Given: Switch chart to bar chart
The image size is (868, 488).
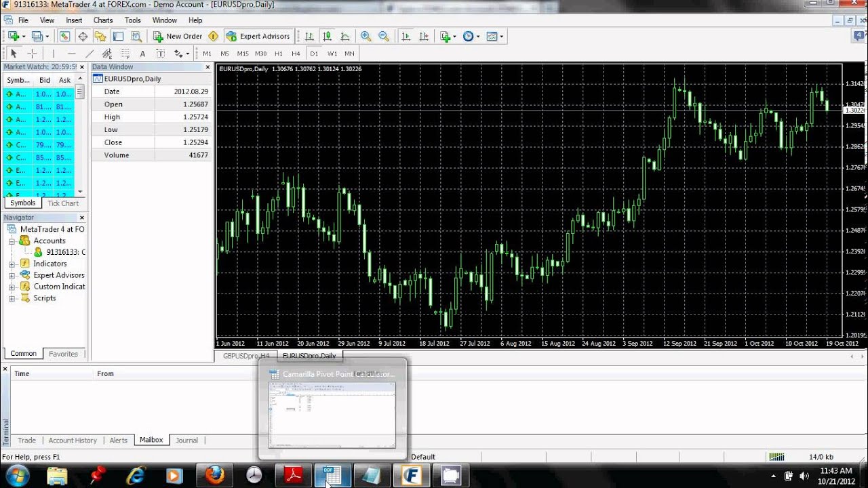Looking at the screenshot, I should tap(309, 36).
